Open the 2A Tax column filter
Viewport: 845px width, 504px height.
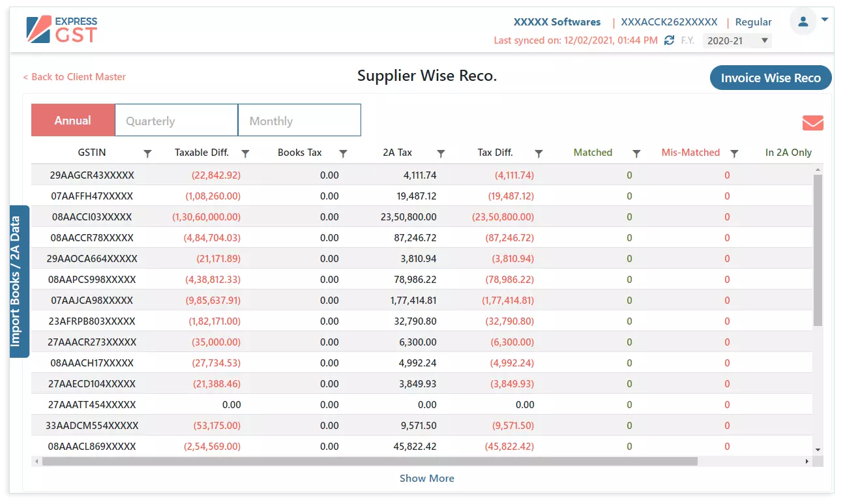click(x=441, y=153)
